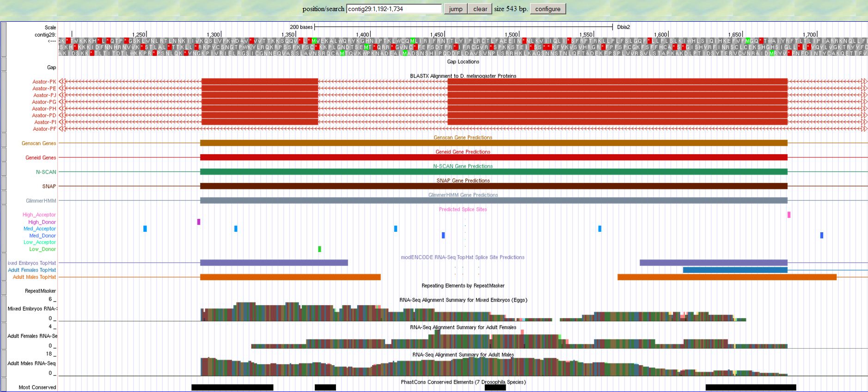Open RNA-Seq Alignment Summary for Mixed Embryos title
Viewport: 868px width, 392px height.
click(463, 300)
